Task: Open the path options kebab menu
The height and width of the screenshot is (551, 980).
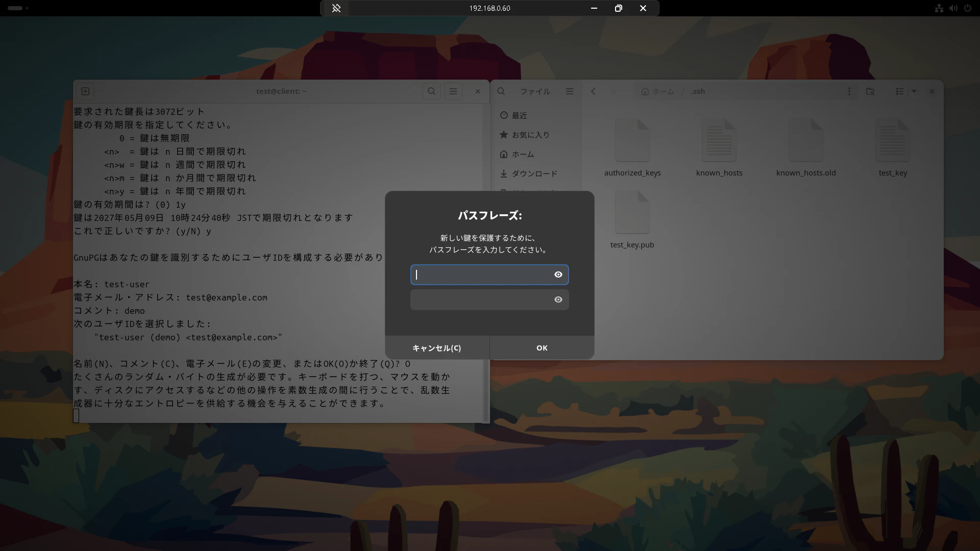Action: click(849, 91)
